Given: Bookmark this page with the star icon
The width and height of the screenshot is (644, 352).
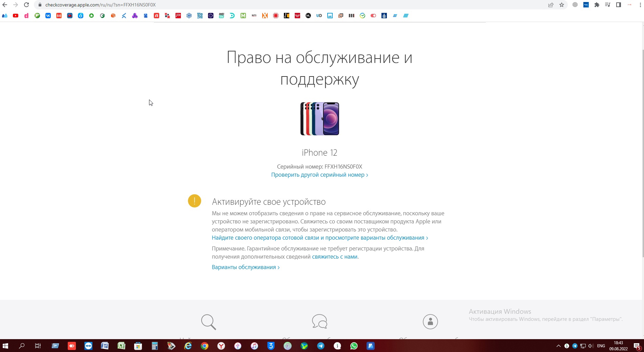Looking at the screenshot, I should [x=562, y=5].
